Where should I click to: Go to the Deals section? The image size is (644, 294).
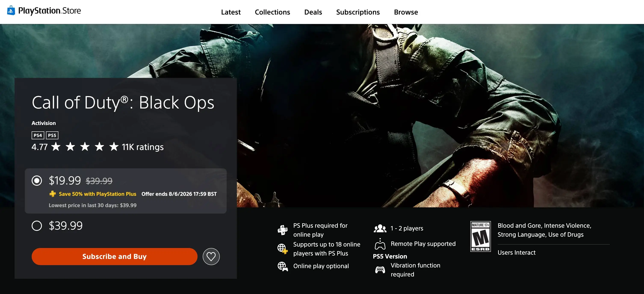pos(313,12)
